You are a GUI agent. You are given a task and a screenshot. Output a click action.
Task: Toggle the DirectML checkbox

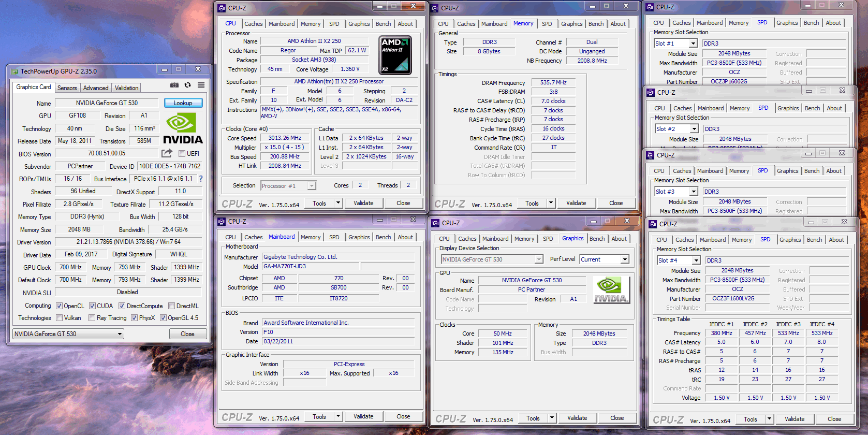(171, 306)
